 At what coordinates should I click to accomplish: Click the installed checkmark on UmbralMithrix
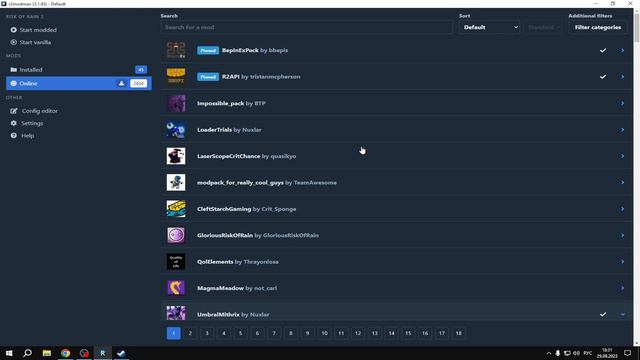click(603, 314)
